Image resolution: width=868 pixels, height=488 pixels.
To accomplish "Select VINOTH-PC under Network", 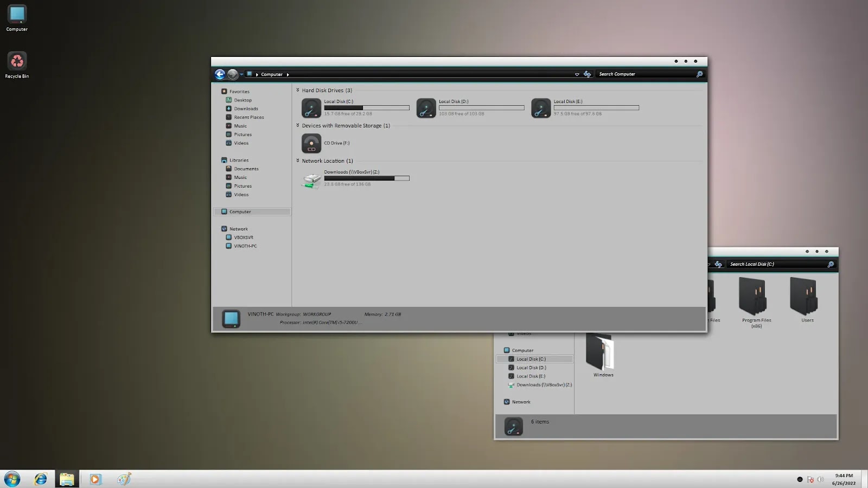I will [x=245, y=247].
